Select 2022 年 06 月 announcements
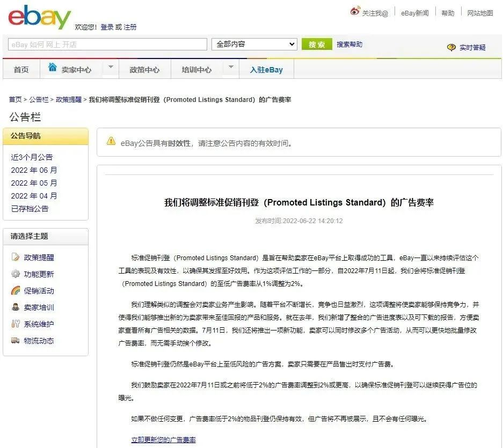 point(34,170)
